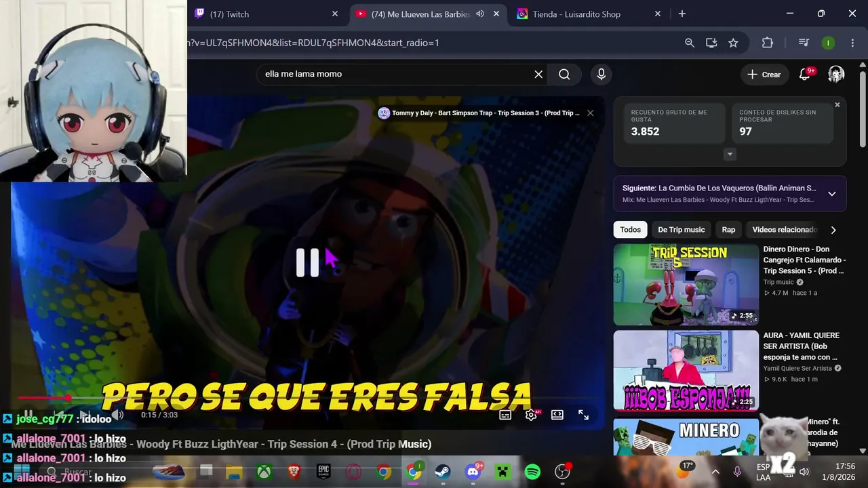This screenshot has width=868, height=488.
Task: Open the Dinero Dinero - Don Cangrejo video title
Action: point(804,260)
